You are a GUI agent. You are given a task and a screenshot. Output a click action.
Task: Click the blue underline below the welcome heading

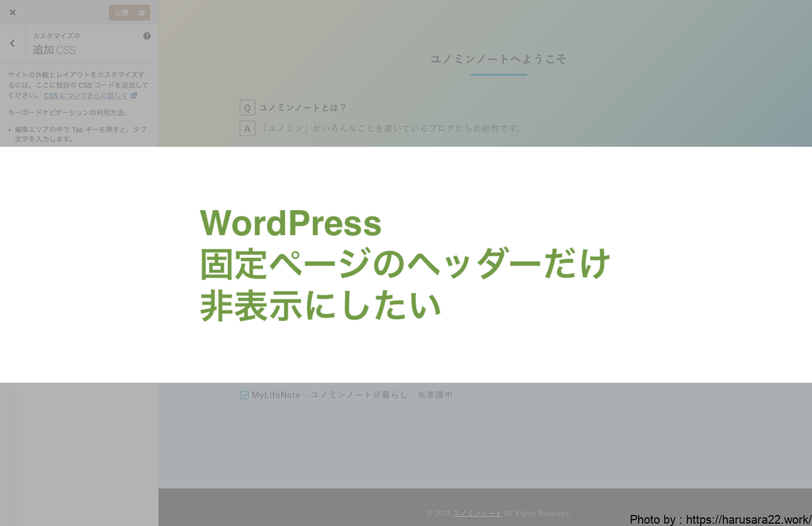pos(498,75)
